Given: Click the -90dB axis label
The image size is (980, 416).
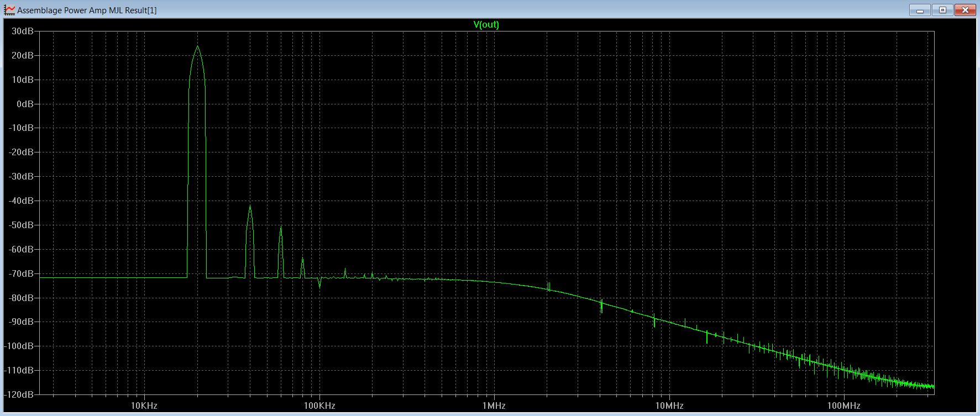Looking at the screenshot, I should click(21, 322).
